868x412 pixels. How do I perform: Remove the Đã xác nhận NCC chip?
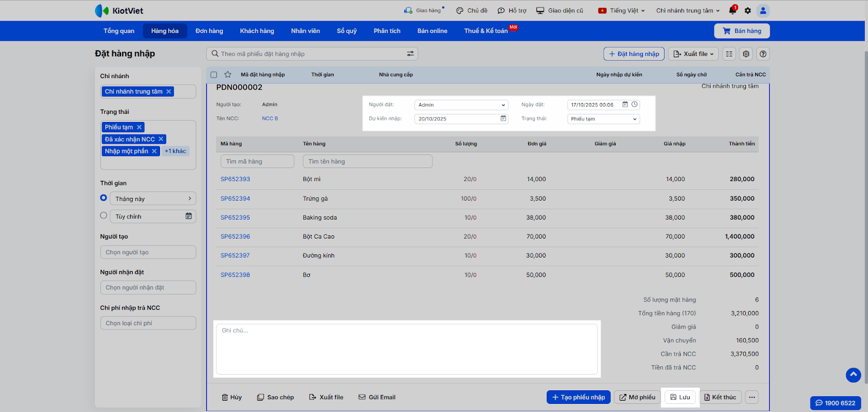(x=161, y=139)
